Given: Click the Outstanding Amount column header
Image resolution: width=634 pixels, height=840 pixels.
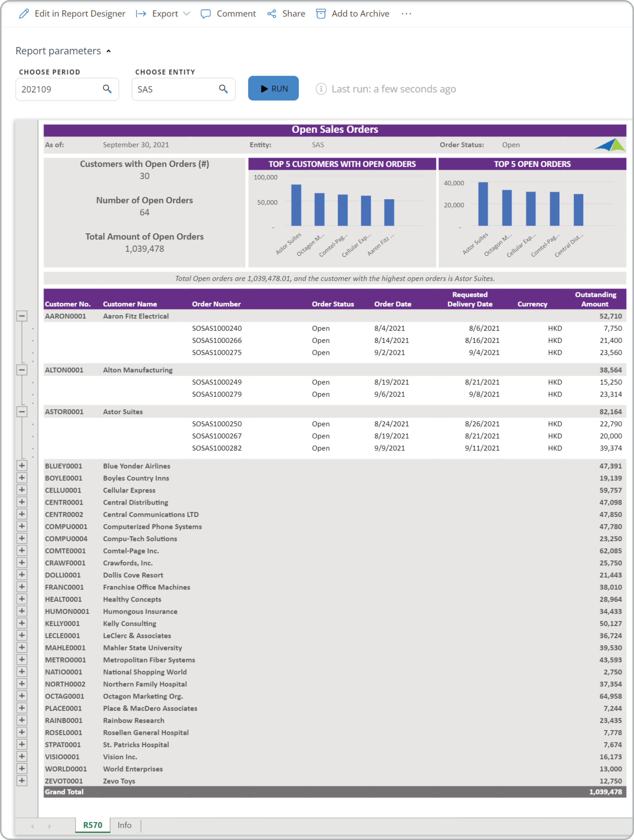Looking at the screenshot, I should click(x=595, y=299).
